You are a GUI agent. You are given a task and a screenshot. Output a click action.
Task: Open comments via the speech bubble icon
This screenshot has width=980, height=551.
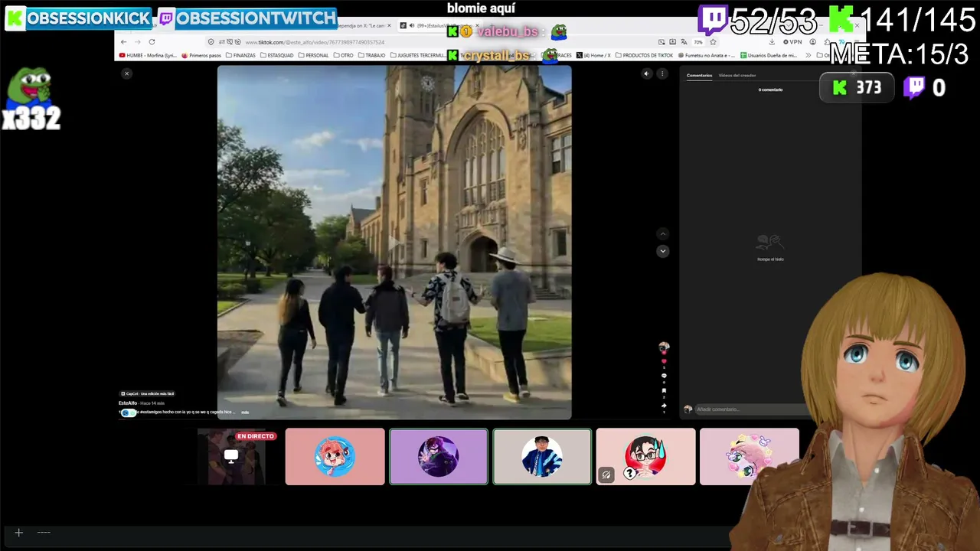pyautogui.click(x=664, y=376)
